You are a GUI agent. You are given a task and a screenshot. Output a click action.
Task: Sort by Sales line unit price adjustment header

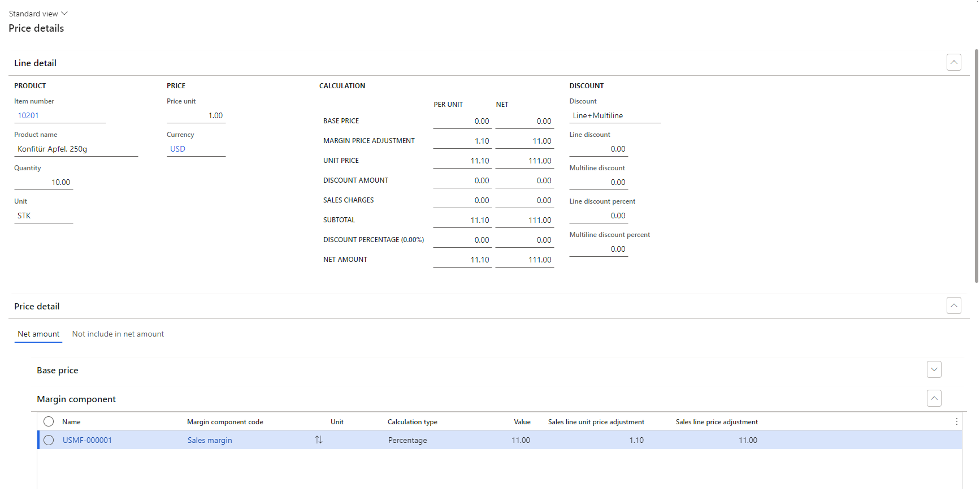[596, 422]
